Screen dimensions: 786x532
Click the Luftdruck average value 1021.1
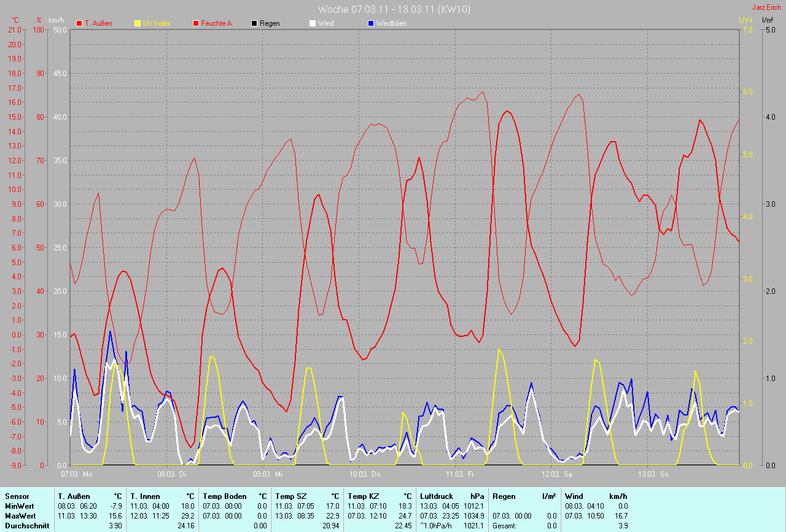tap(475, 525)
